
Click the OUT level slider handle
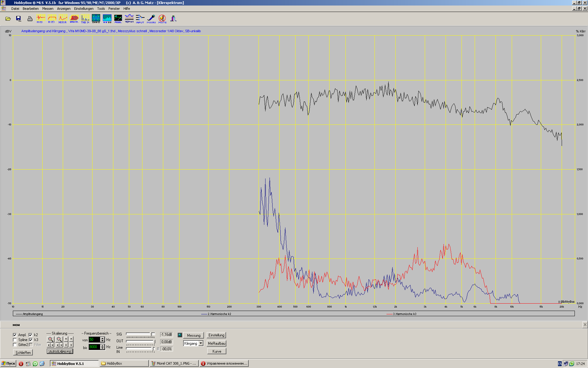pos(154,342)
